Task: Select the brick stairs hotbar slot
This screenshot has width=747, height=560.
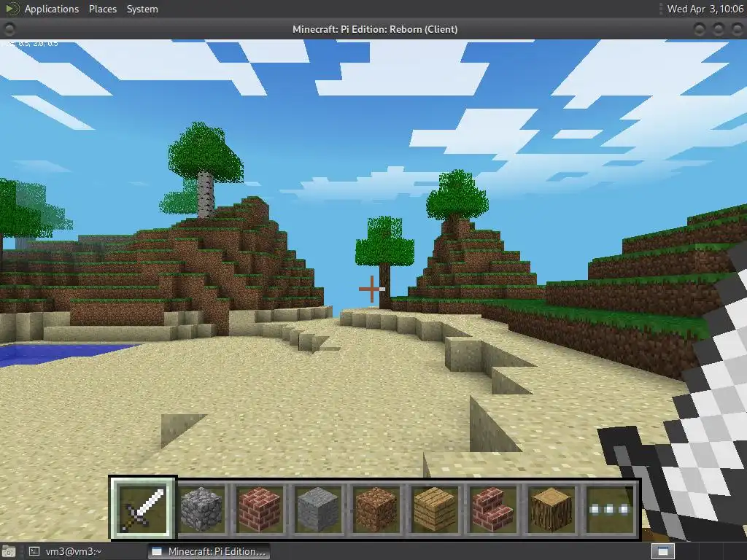Action: (492, 508)
